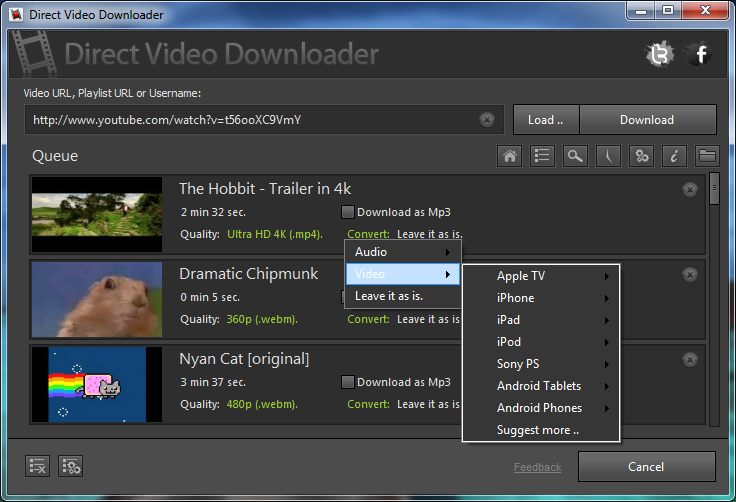The image size is (736, 502).
Task: Click The Hobbit - Trailer in 4k title
Action: 265,189
